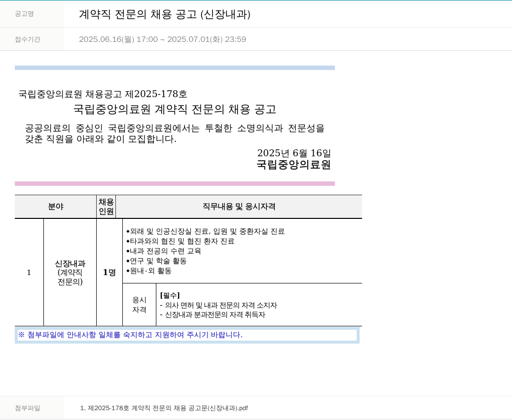This screenshot has width=512, height=420.
Task: Click the row number 1 cell
Action: tap(29, 273)
